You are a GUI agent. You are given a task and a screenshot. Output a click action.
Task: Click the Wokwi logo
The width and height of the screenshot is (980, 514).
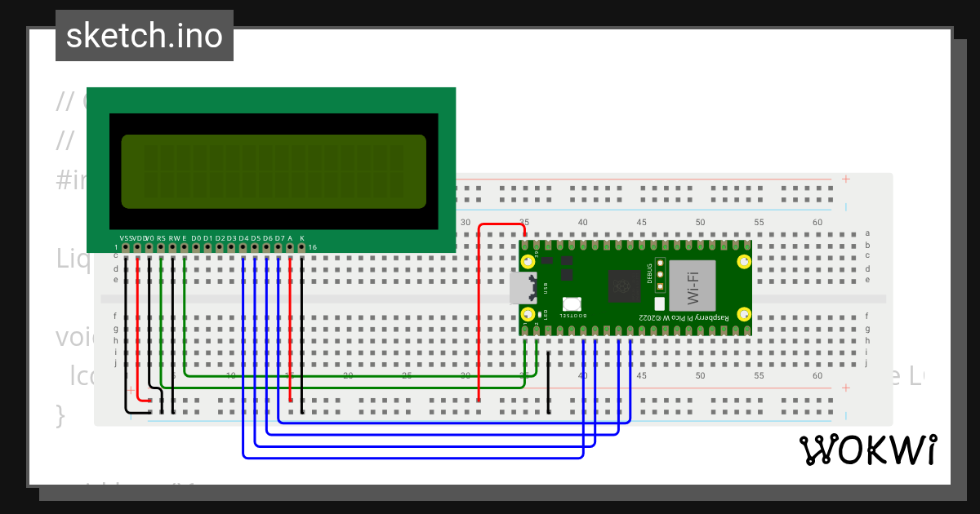[x=867, y=450]
